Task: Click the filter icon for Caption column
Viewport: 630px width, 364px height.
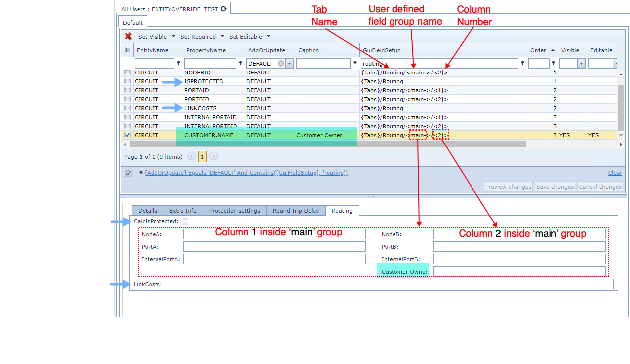Action: point(355,64)
